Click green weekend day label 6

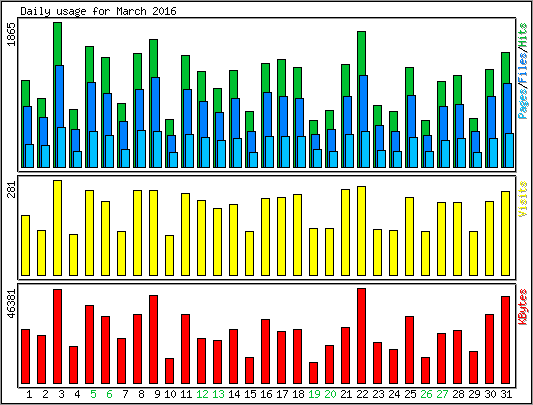point(109,394)
